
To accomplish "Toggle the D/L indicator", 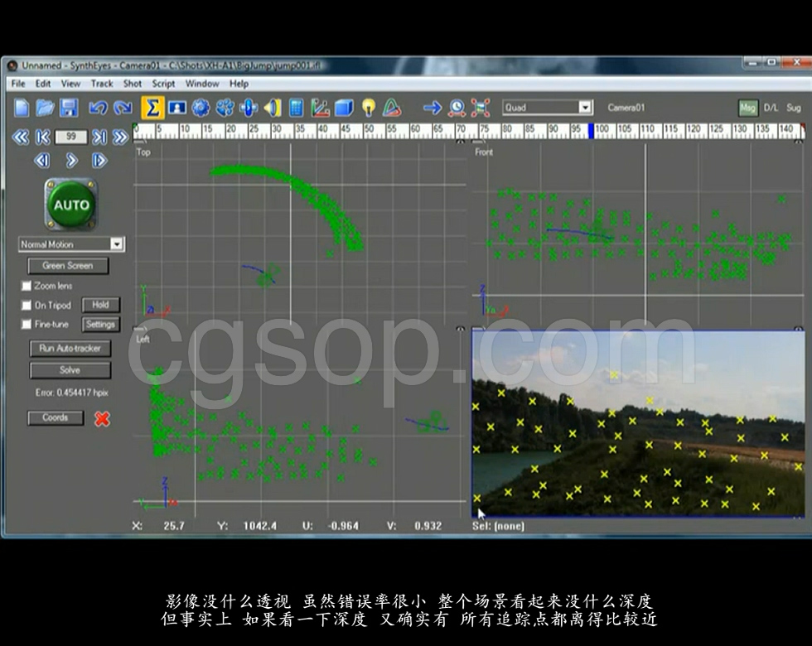I will point(771,108).
